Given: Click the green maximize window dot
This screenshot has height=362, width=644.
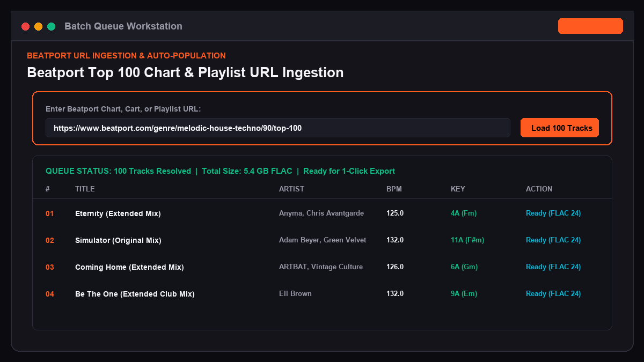Looking at the screenshot, I should [x=52, y=26].
